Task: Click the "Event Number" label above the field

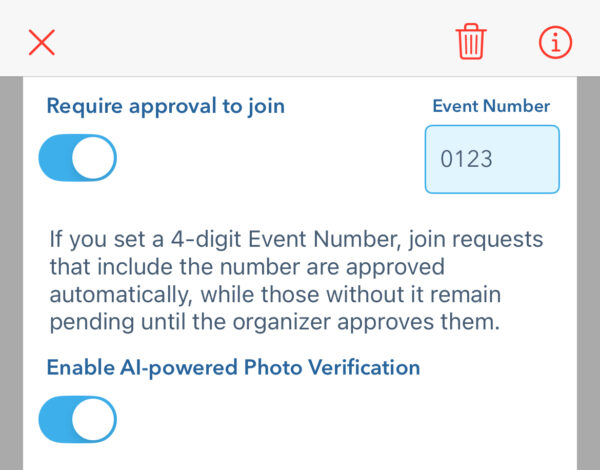Action: tap(491, 106)
